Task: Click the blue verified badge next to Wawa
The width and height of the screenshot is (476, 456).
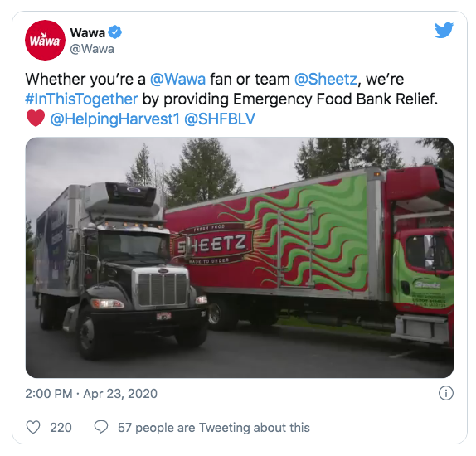Action: pos(115,32)
